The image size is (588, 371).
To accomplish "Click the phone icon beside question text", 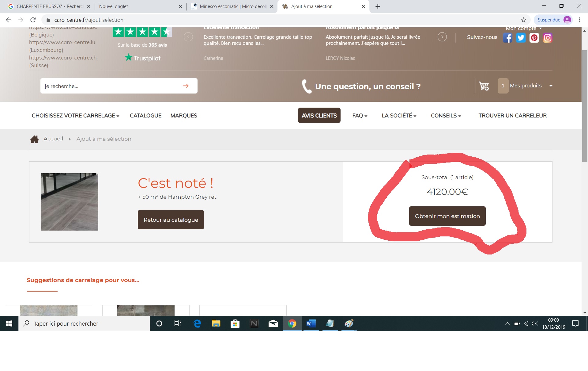I will pyautogui.click(x=307, y=86).
